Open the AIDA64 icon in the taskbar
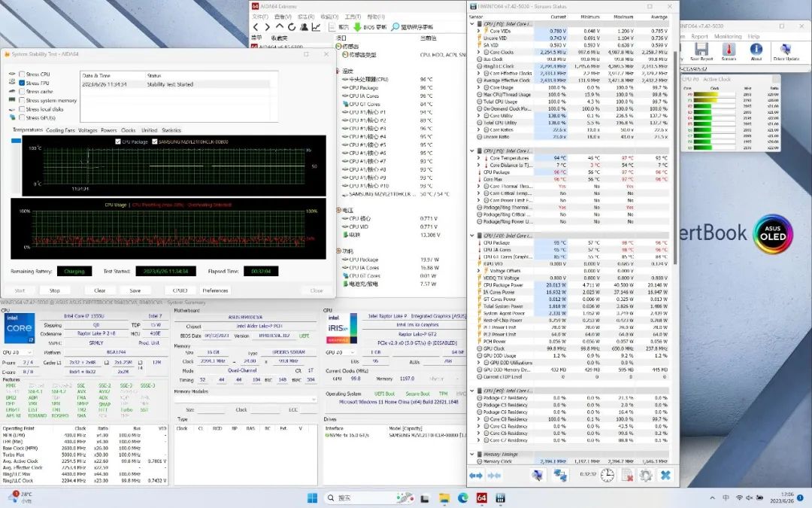812x508 pixels. [481, 497]
